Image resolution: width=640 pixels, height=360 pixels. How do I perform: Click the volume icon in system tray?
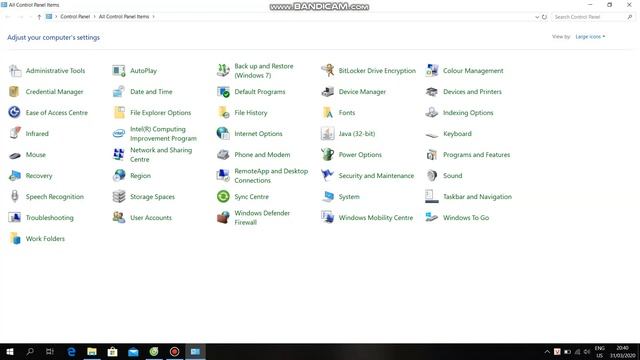point(587,352)
